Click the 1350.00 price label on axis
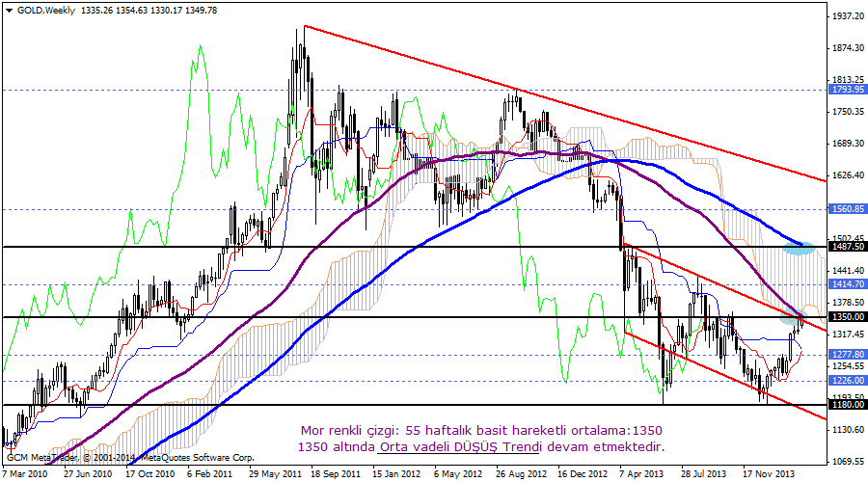Viewport: 868px width, 482px height. 847,316
